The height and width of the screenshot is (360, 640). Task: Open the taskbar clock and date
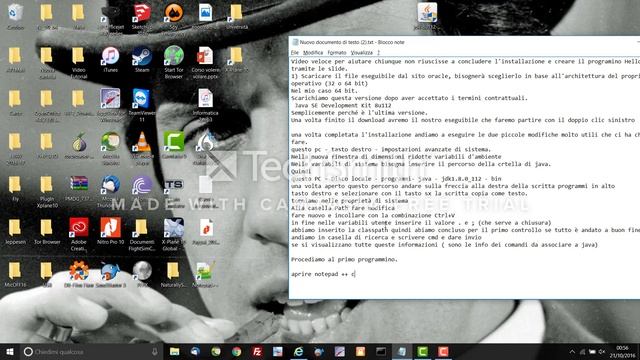point(622,351)
